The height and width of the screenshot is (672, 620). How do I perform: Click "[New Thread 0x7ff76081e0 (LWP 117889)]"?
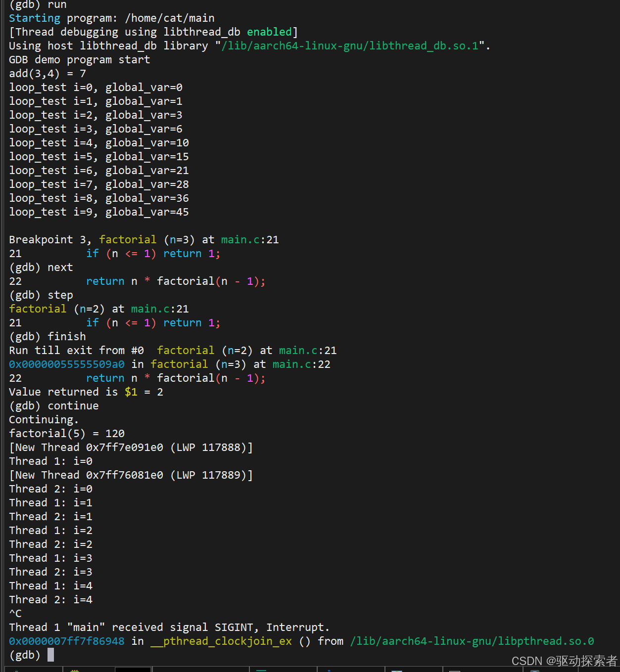click(131, 475)
